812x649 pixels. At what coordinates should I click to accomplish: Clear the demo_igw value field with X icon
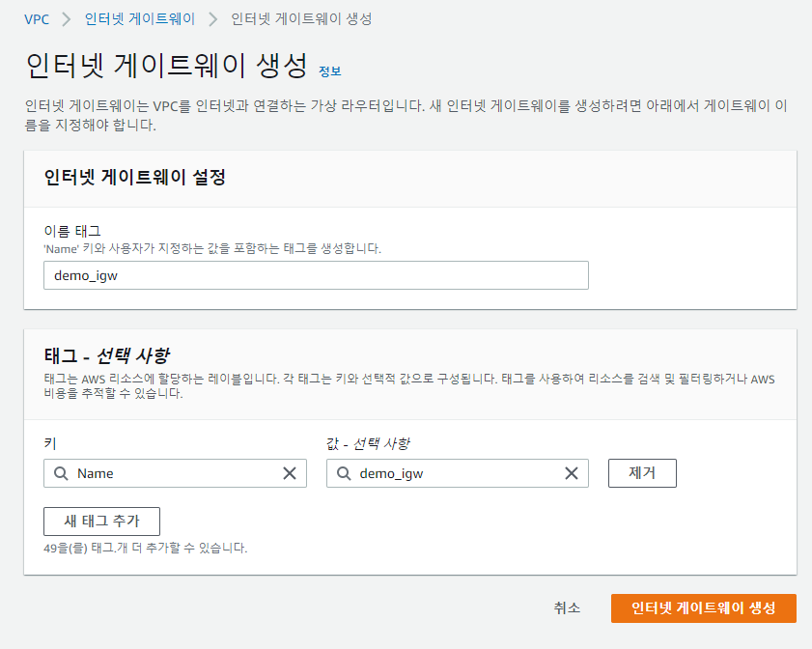[572, 473]
